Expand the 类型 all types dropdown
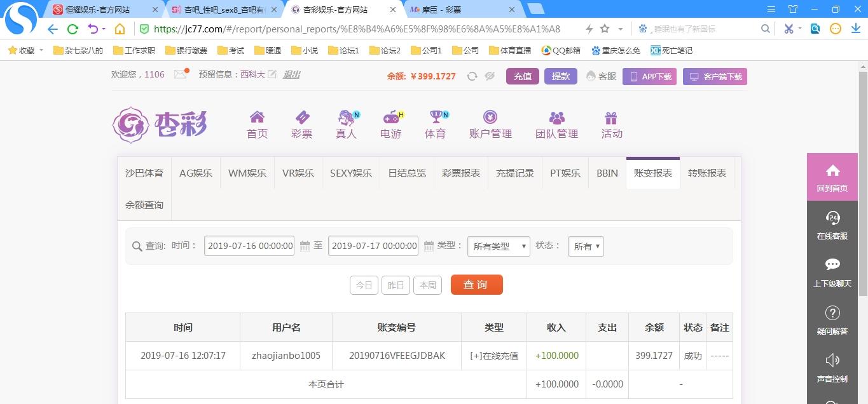Viewport: 868px width, 404px height. click(499, 246)
